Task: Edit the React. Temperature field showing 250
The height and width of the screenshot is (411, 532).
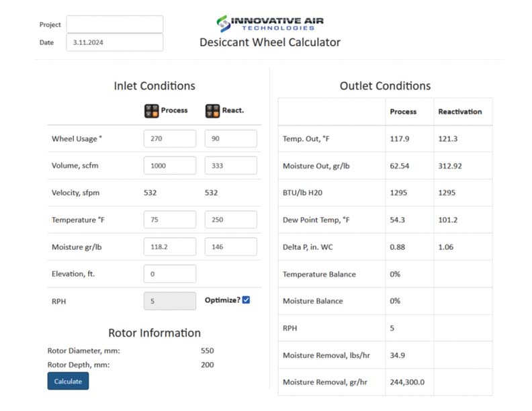Action: click(x=230, y=220)
